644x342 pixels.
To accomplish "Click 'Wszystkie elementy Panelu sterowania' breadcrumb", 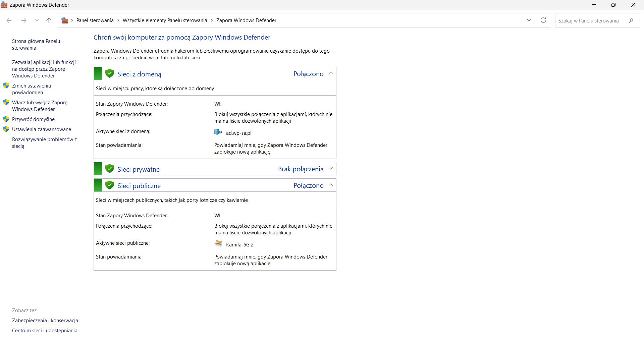I will pyautogui.click(x=165, y=20).
